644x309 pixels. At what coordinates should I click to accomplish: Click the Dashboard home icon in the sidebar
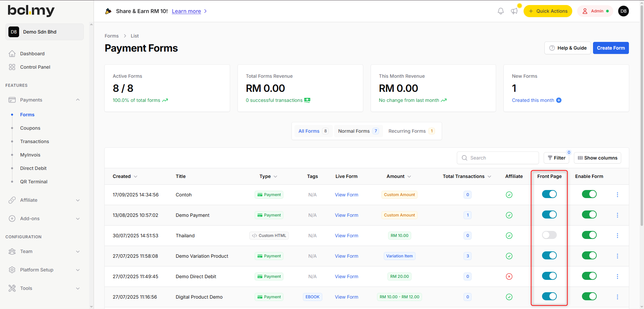12,54
